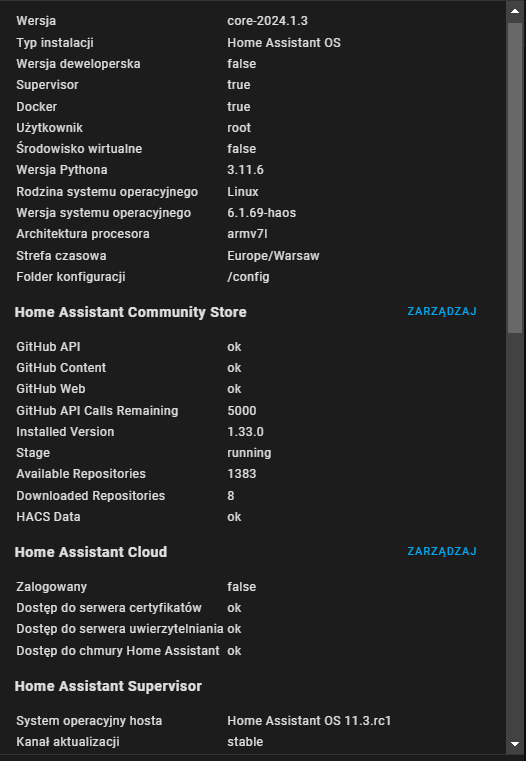Click the Home Assistant Cloud heading

pyautogui.click(x=91, y=552)
